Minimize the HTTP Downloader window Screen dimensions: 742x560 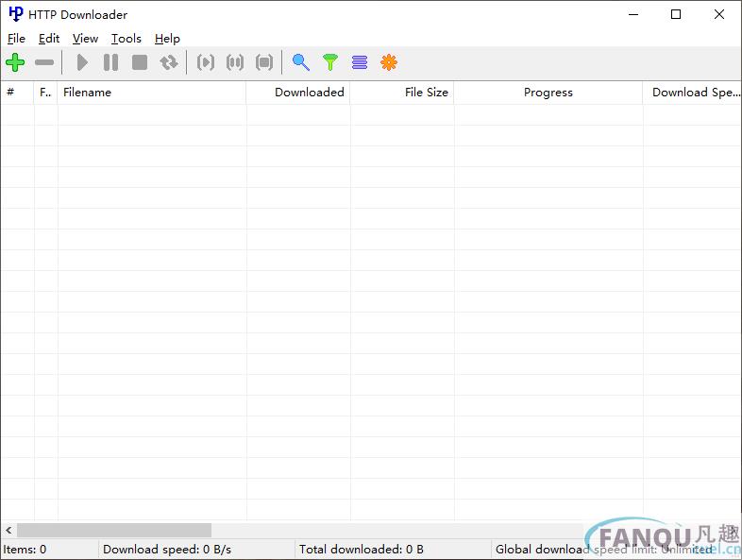point(633,14)
